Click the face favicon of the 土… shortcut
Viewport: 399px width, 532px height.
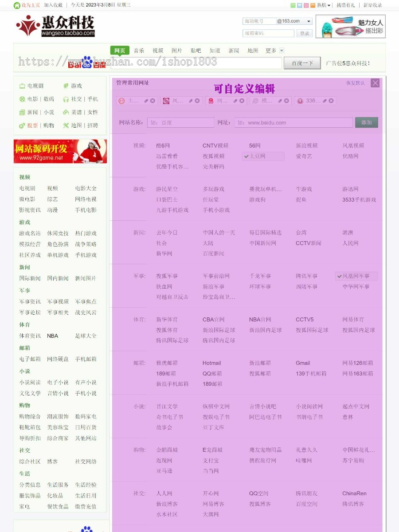tap(121, 101)
